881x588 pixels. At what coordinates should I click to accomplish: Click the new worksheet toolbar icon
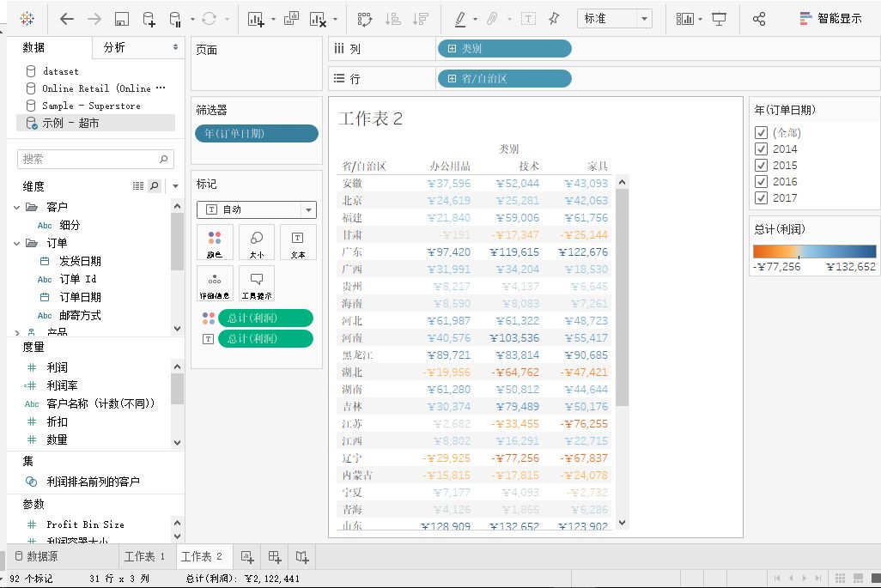click(256, 19)
